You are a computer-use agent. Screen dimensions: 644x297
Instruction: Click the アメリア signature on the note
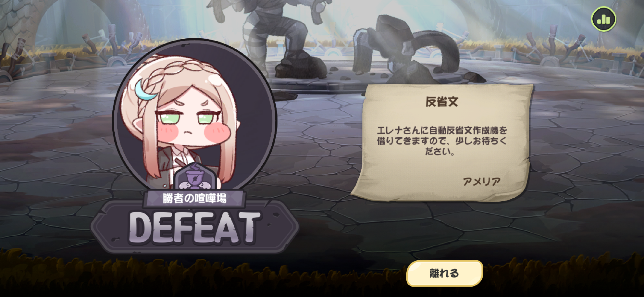click(x=481, y=181)
